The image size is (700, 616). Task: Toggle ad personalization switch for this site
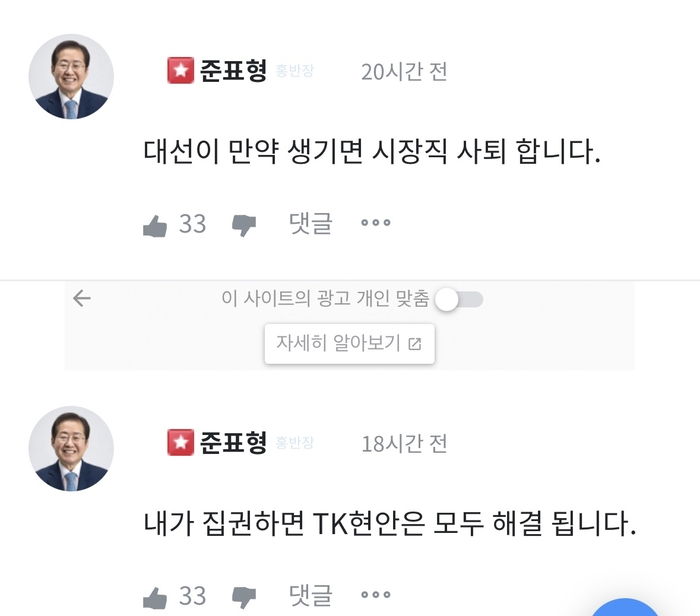click(x=459, y=299)
